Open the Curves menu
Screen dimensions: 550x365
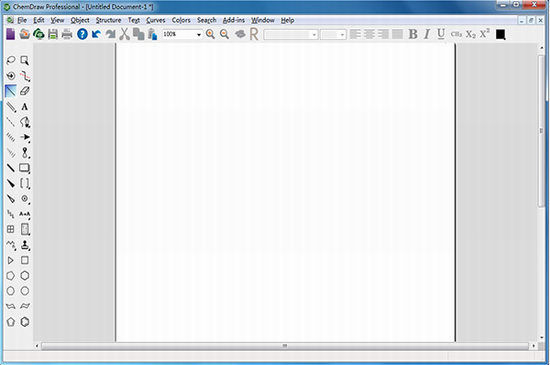pyautogui.click(x=155, y=20)
